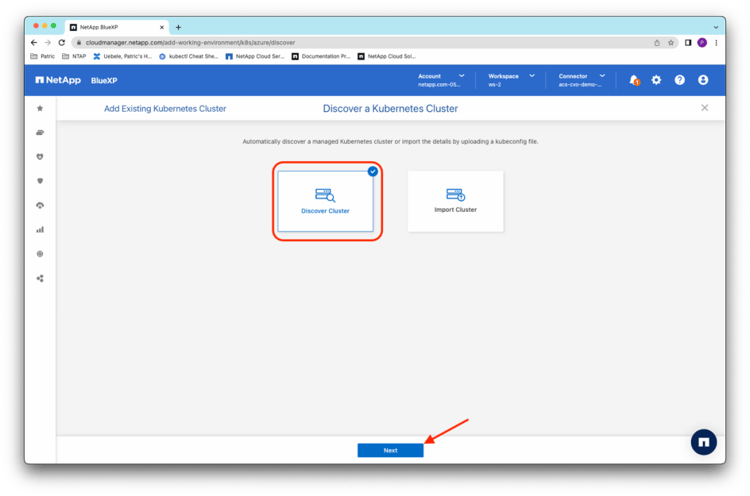This screenshot has width=750, height=496.
Task: Open the user profile icon in header
Action: pyautogui.click(x=703, y=80)
